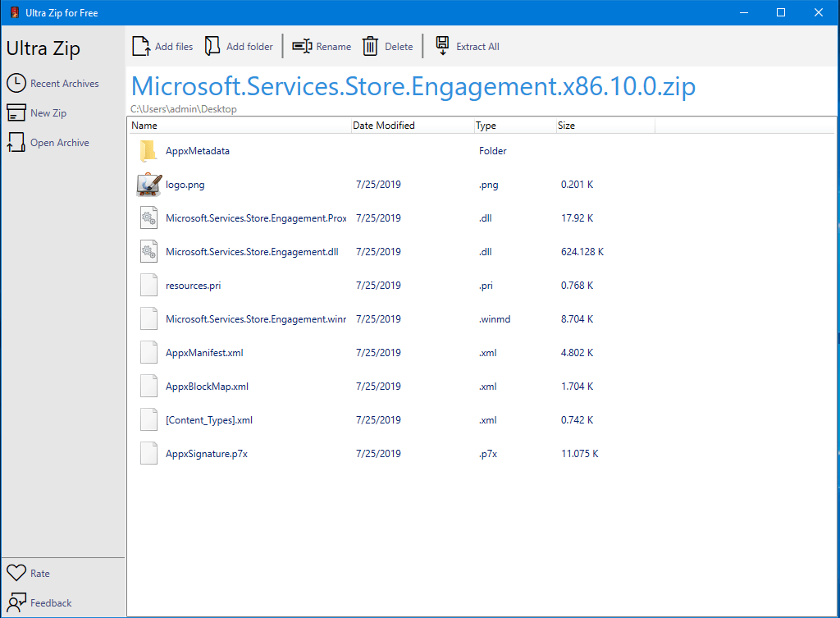
Task: Select the AppxSignature.p7x file name
Action: pyautogui.click(x=207, y=454)
